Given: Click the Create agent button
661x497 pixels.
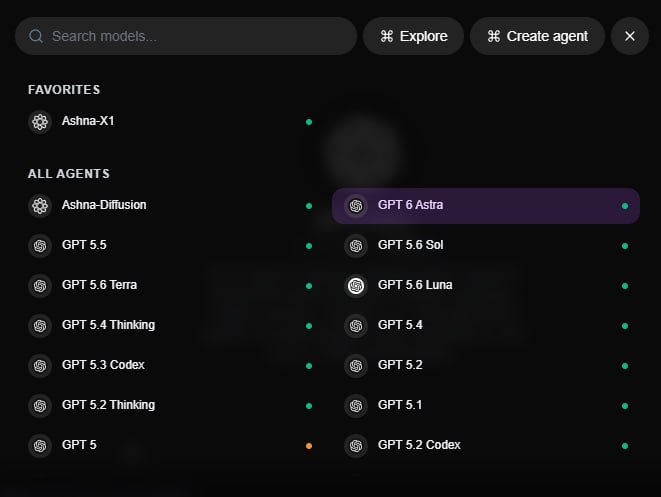Looking at the screenshot, I should click(537, 36).
